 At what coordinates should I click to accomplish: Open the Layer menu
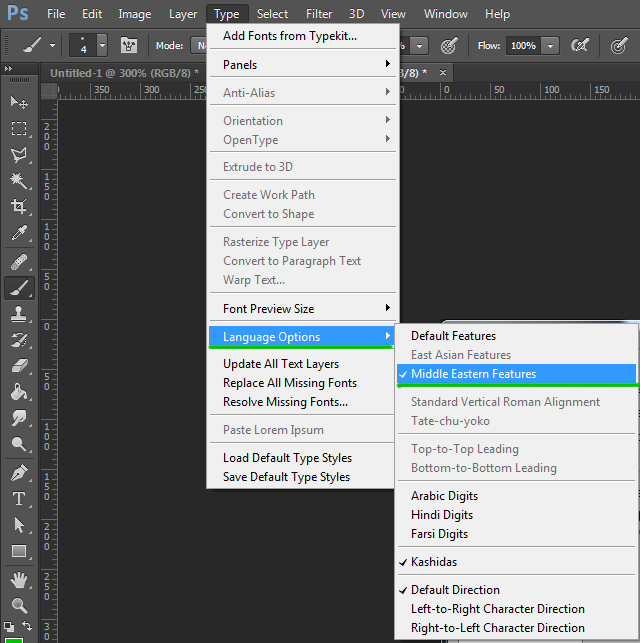[x=183, y=14]
